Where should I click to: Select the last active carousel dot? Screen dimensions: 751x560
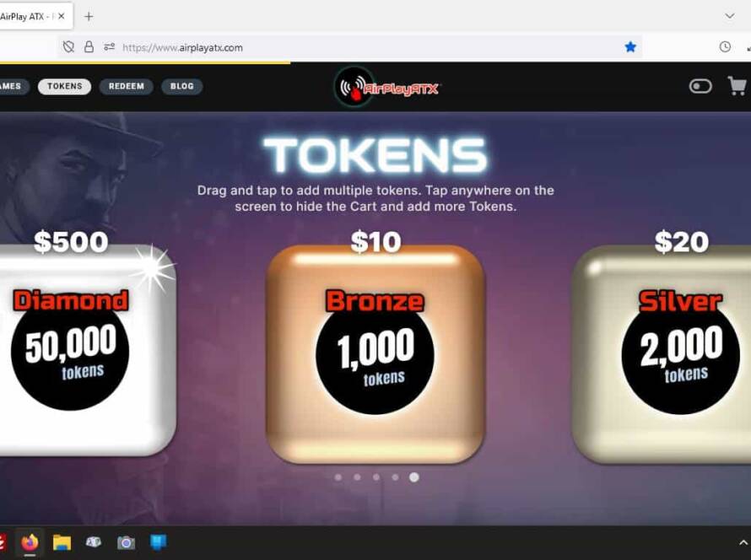point(414,477)
